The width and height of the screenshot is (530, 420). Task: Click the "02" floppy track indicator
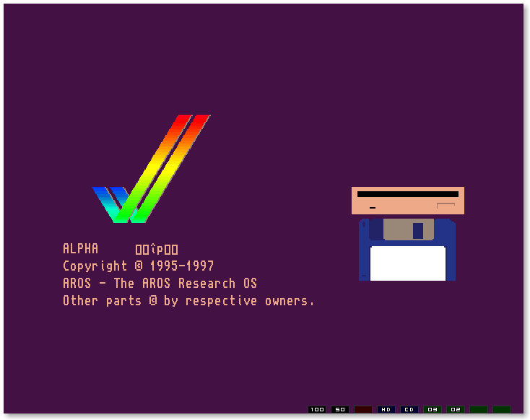click(x=456, y=409)
